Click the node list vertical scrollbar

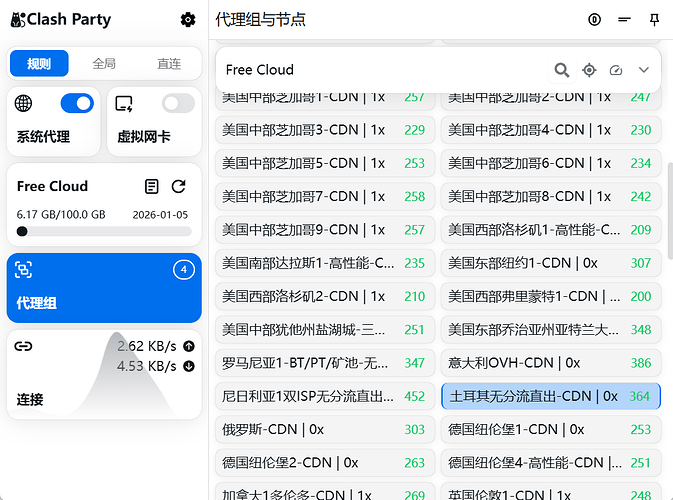[x=670, y=211]
